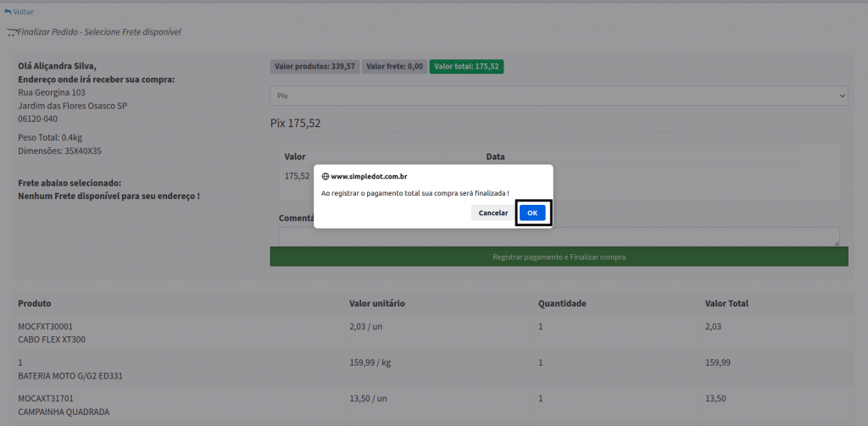Open quantity link for CABO FLEX XT300
The image size is (868, 426).
pos(540,326)
